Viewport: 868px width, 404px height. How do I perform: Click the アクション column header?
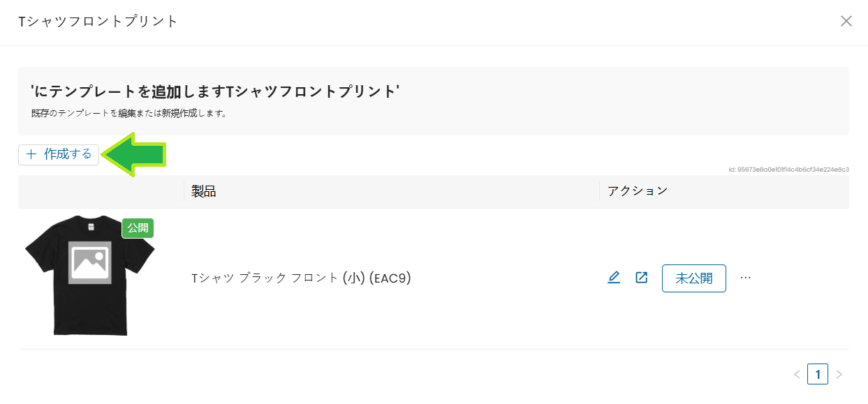[638, 191]
